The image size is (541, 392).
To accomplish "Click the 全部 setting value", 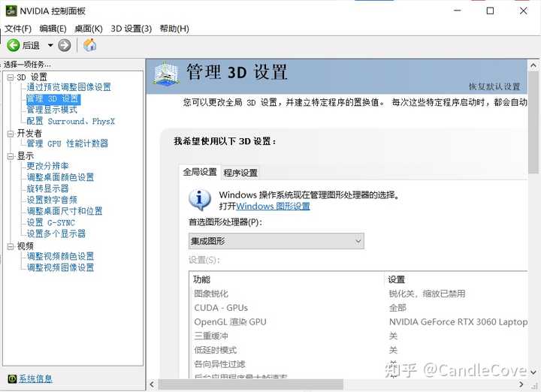I will 397,308.
